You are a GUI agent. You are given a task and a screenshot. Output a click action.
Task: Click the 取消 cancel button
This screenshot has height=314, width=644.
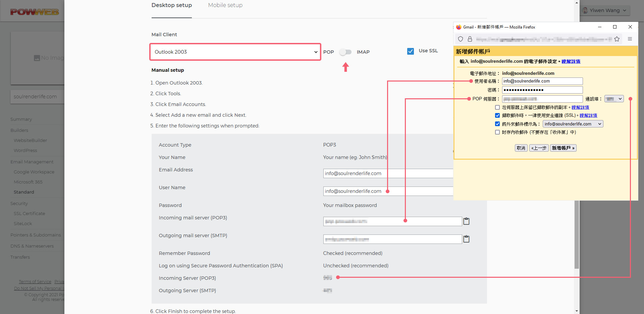coord(521,148)
